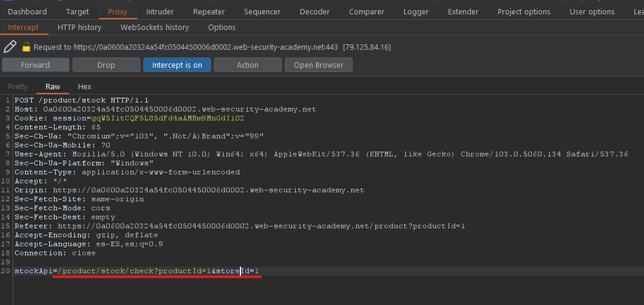Image resolution: width=644 pixels, height=305 pixels.
Task: Click the Sec-Fetch-Mode: cors header
Action: click(62, 208)
